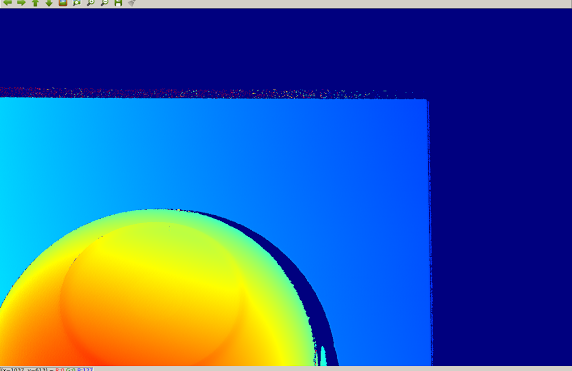Zoom out using the minus magnifier icon

coord(104,3)
